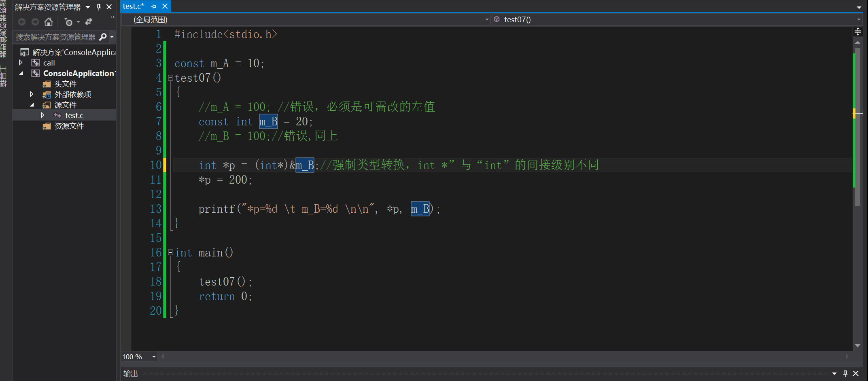Click line number 10 in the margin
The height and width of the screenshot is (381, 868).
tap(156, 165)
